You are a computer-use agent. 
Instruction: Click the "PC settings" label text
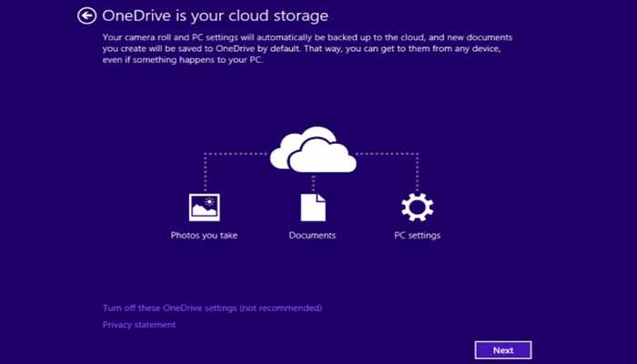click(x=417, y=236)
